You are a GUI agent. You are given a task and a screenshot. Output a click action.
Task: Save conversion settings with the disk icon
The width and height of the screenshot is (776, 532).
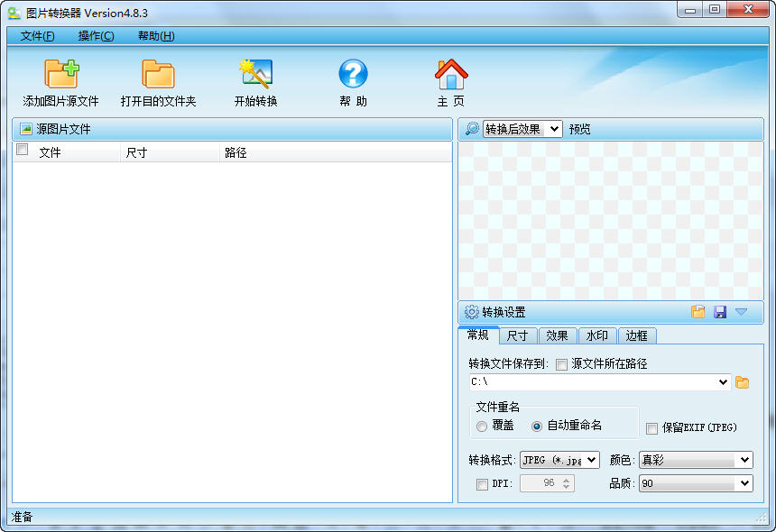coord(720,311)
